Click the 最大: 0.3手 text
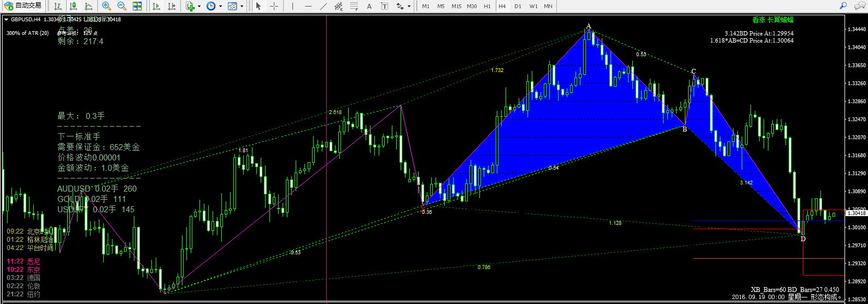Screen dimensions: 868x304 pos(81,116)
